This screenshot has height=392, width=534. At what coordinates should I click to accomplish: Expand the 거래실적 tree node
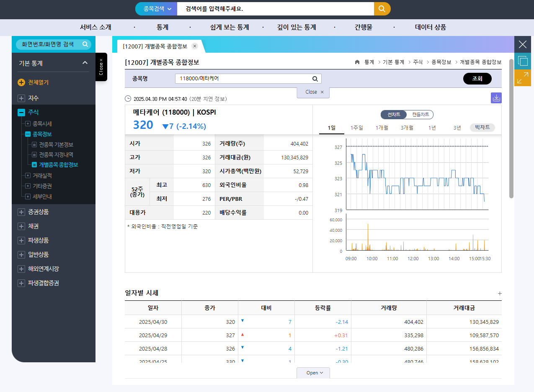click(x=28, y=176)
